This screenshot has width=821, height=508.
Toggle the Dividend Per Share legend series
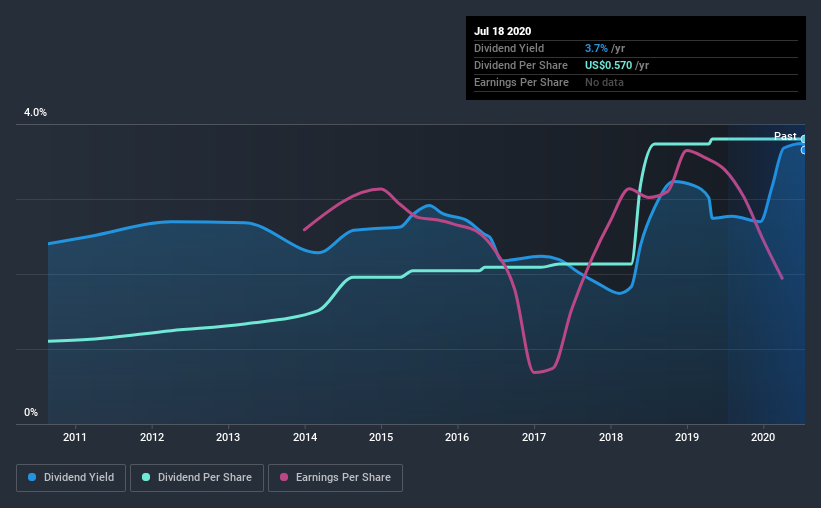[197, 478]
